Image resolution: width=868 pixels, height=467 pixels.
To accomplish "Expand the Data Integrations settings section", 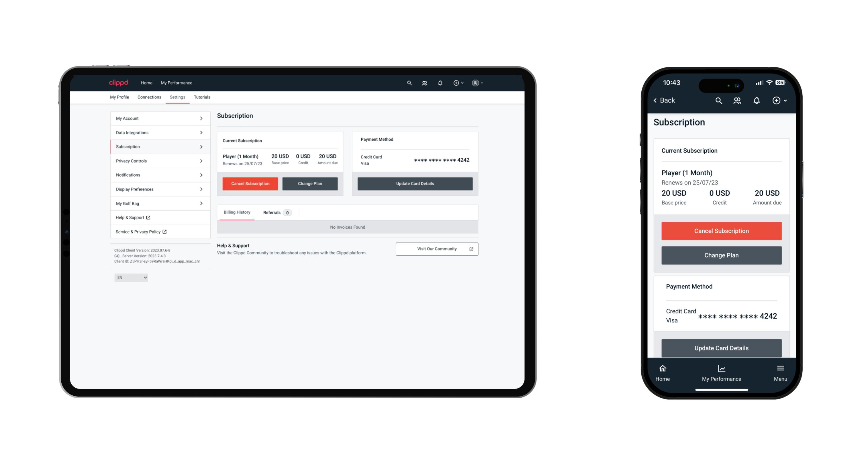I will point(159,132).
